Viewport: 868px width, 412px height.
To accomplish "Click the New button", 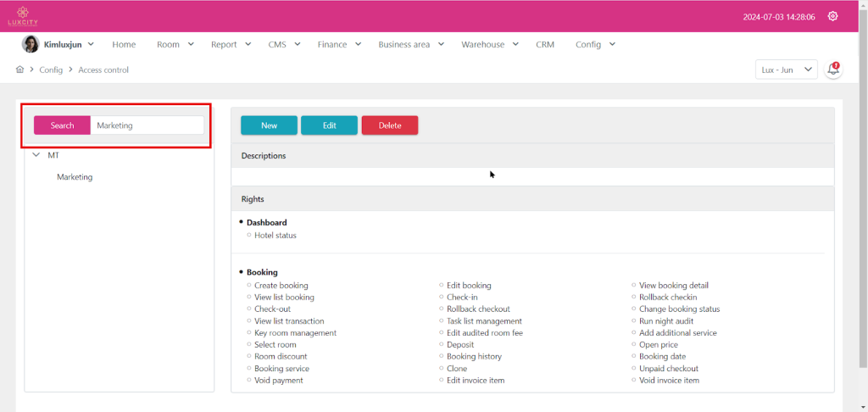I will 269,125.
